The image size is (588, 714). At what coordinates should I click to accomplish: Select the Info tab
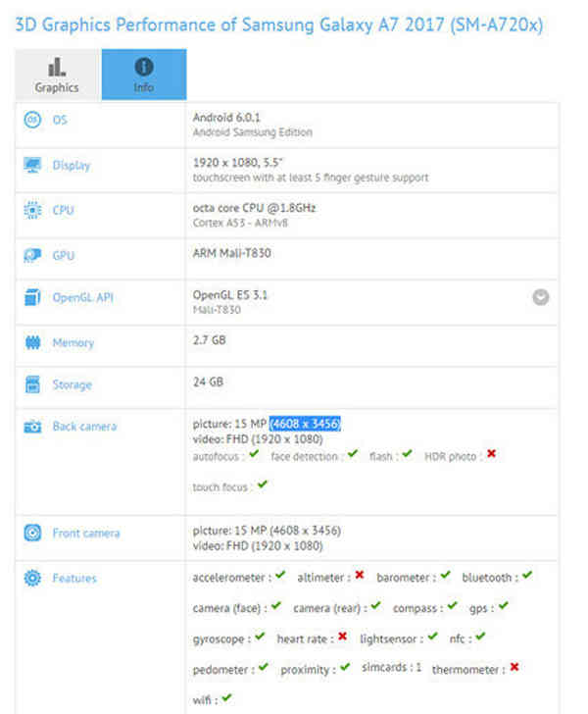tap(144, 75)
